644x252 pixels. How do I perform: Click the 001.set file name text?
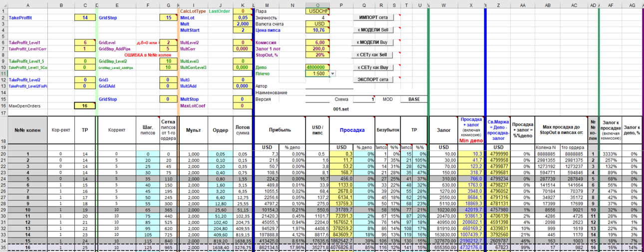340,109
